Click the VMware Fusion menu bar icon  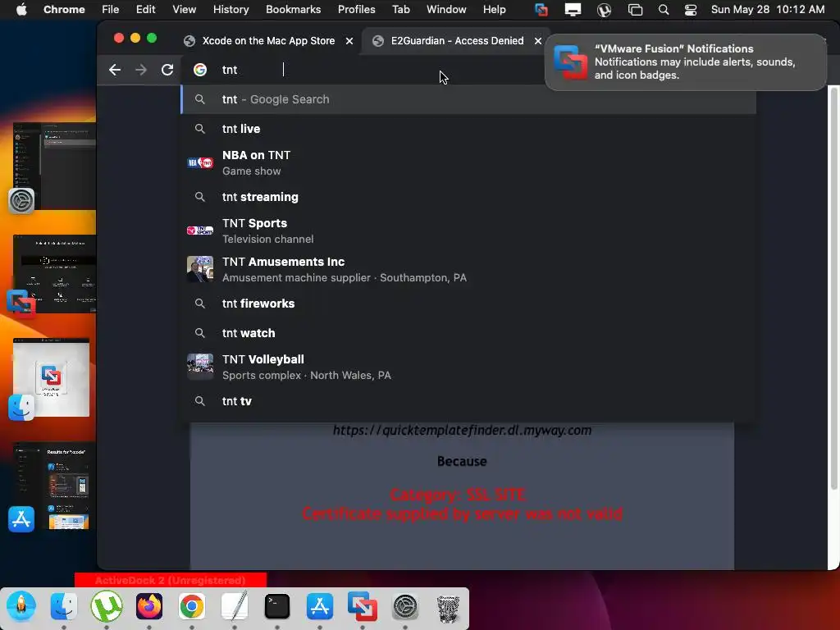point(541,10)
